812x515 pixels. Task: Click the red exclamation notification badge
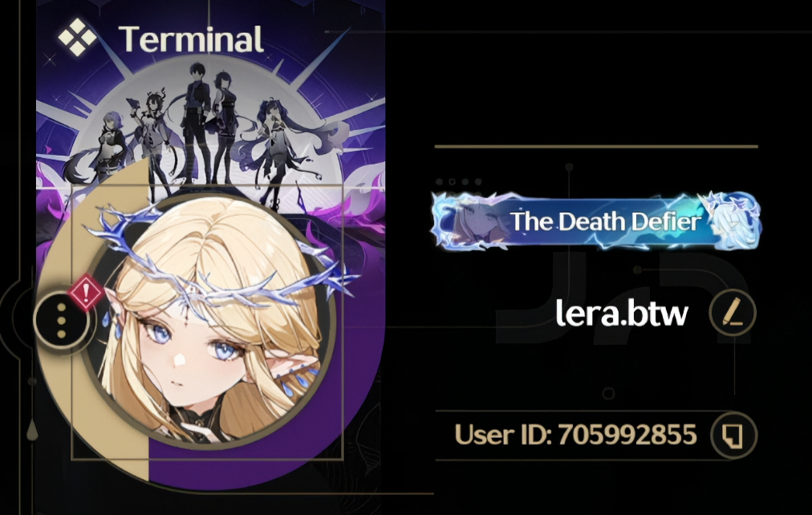86,293
